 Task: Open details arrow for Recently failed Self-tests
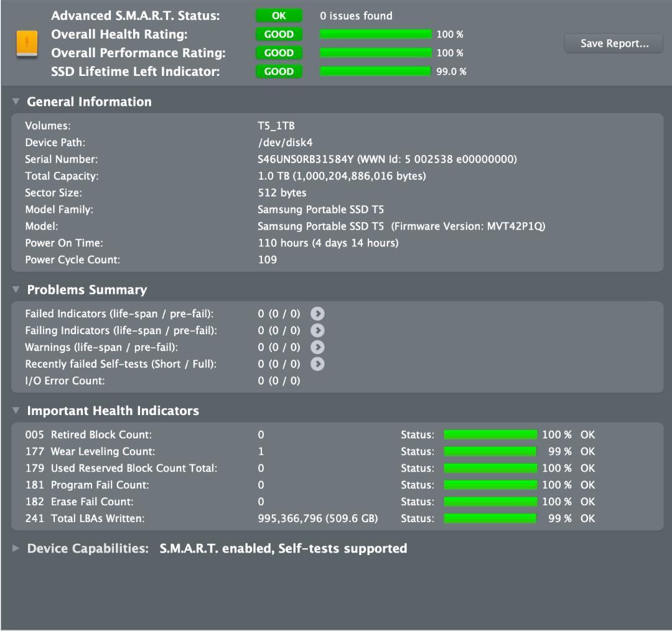pyautogui.click(x=317, y=364)
